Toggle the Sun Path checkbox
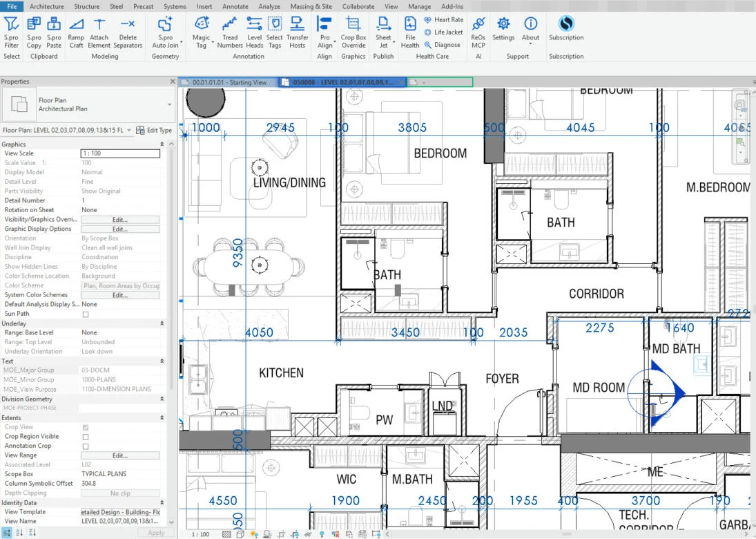Image resolution: width=756 pixels, height=539 pixels. coord(86,314)
